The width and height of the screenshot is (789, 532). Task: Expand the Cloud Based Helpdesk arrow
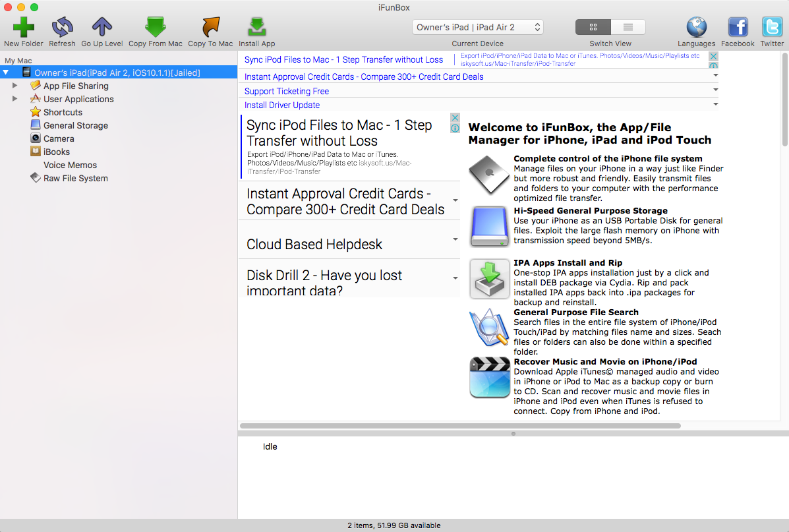pos(455,239)
